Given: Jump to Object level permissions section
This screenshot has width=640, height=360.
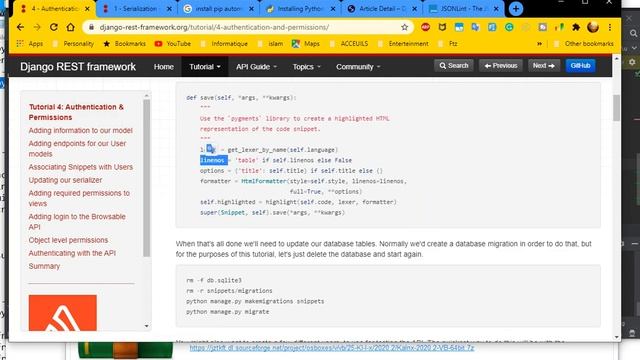Looking at the screenshot, I should 68,240.
